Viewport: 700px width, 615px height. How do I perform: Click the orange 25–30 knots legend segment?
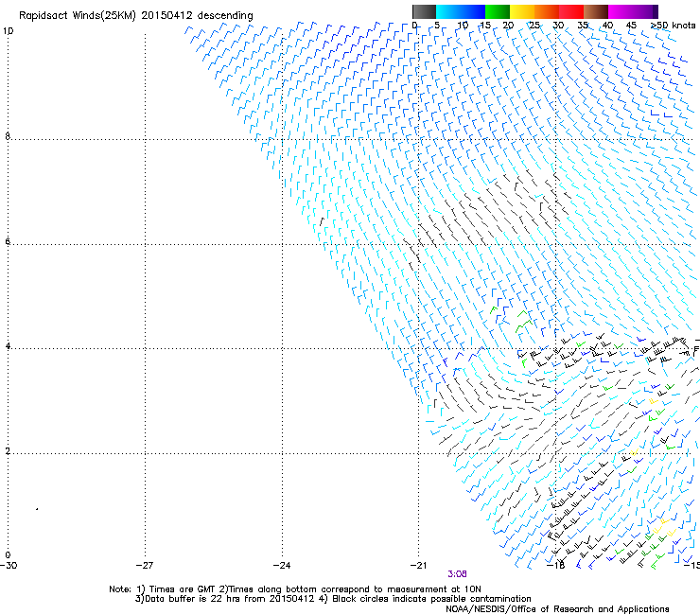pos(547,11)
